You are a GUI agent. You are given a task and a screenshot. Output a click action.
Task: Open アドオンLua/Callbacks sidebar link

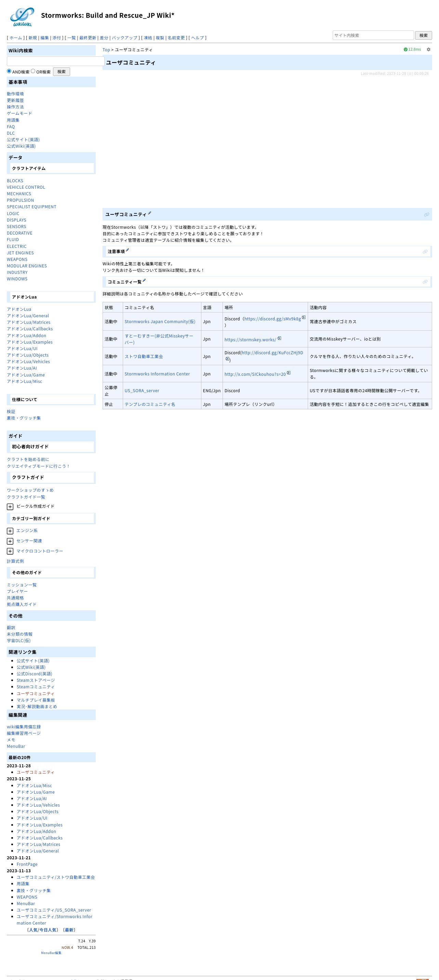click(30, 329)
